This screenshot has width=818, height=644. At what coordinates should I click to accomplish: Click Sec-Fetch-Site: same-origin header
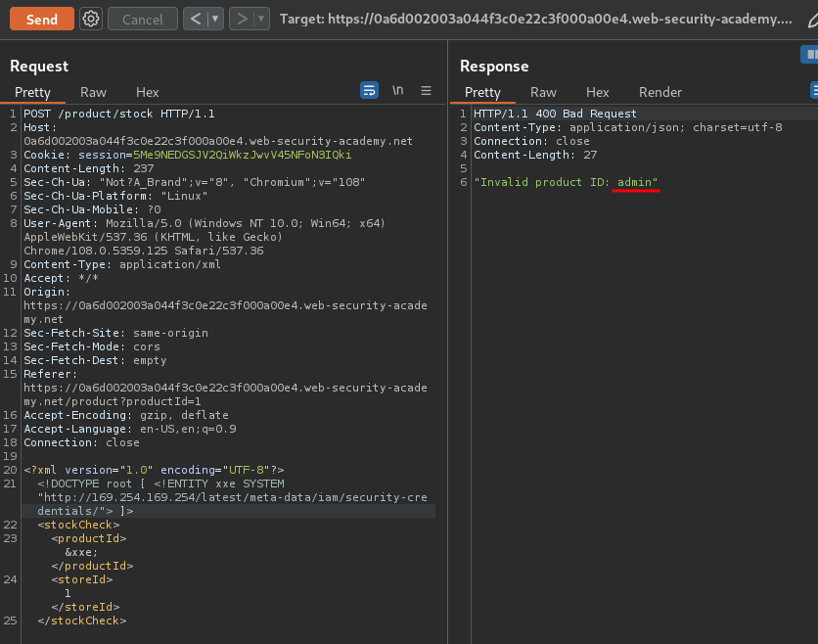[115, 333]
